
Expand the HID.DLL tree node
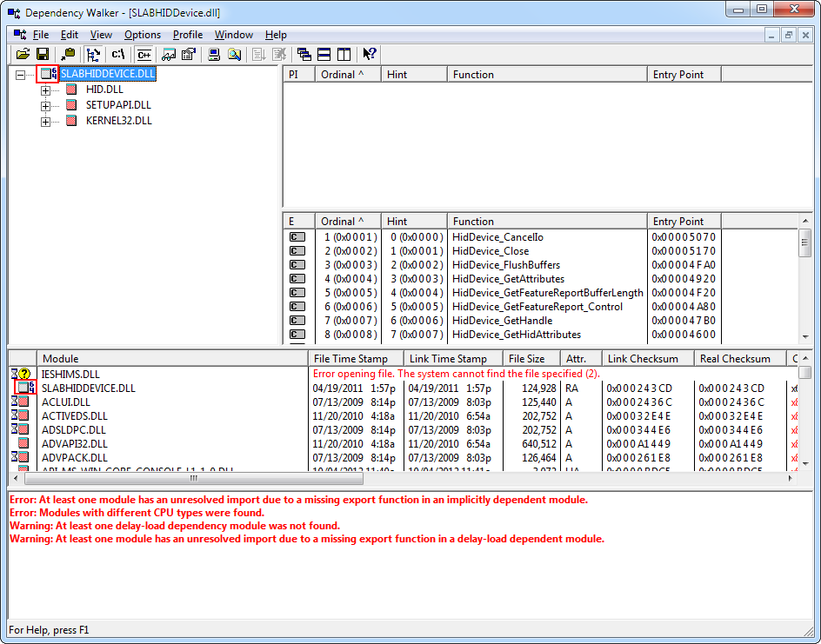(x=46, y=90)
